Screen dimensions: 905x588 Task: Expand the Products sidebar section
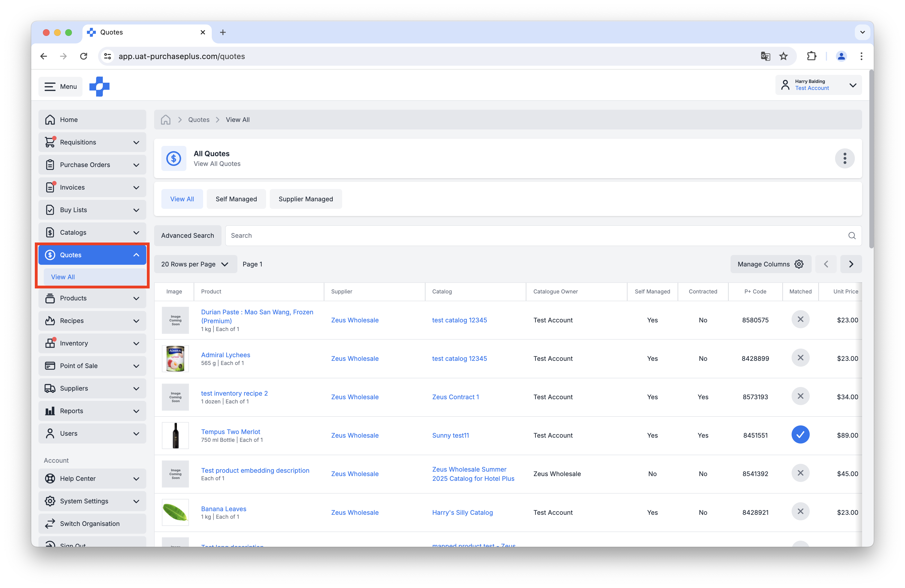click(93, 298)
